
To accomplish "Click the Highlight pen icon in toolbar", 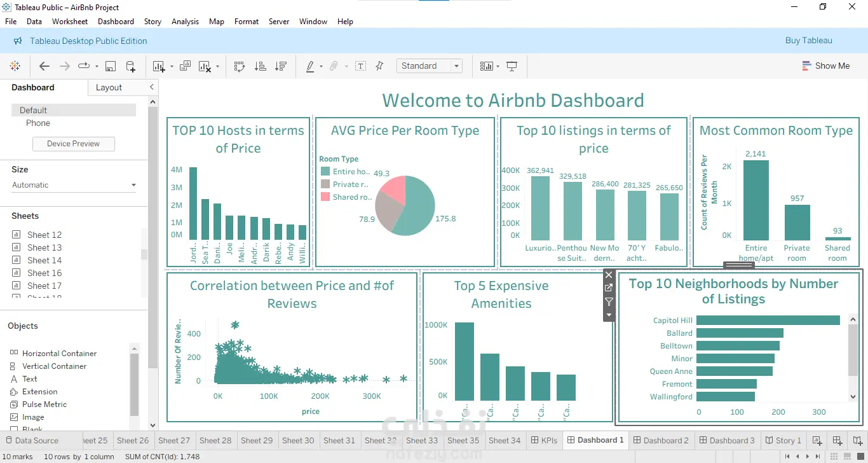I will [310, 66].
